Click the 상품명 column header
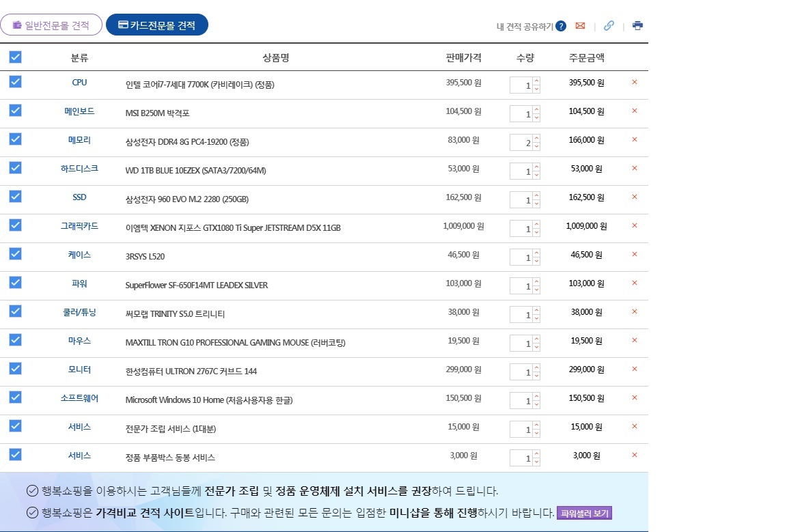Screen dimensions: 787x532 pos(275,58)
